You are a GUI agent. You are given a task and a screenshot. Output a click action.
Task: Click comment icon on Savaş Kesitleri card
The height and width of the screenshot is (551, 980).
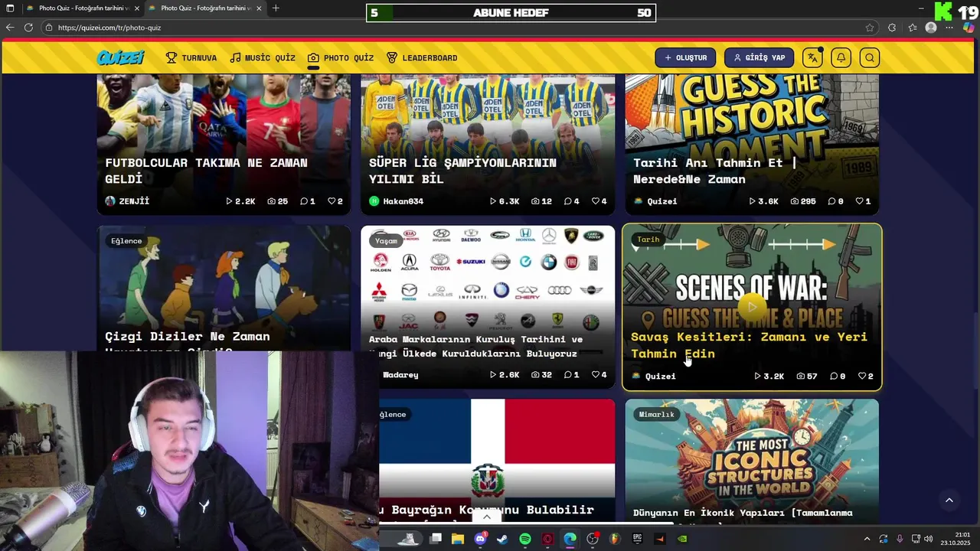pyautogui.click(x=834, y=377)
